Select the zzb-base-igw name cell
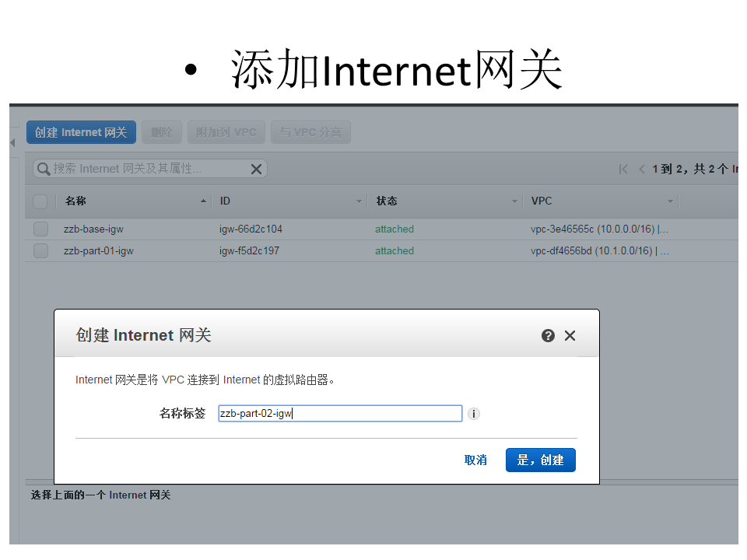The width and height of the screenshot is (747, 560). (x=93, y=229)
